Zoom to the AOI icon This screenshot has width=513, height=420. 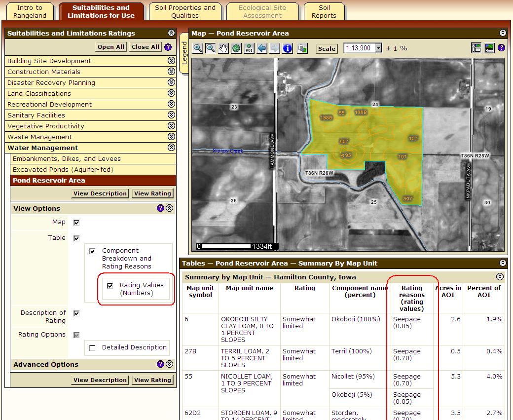(x=249, y=48)
